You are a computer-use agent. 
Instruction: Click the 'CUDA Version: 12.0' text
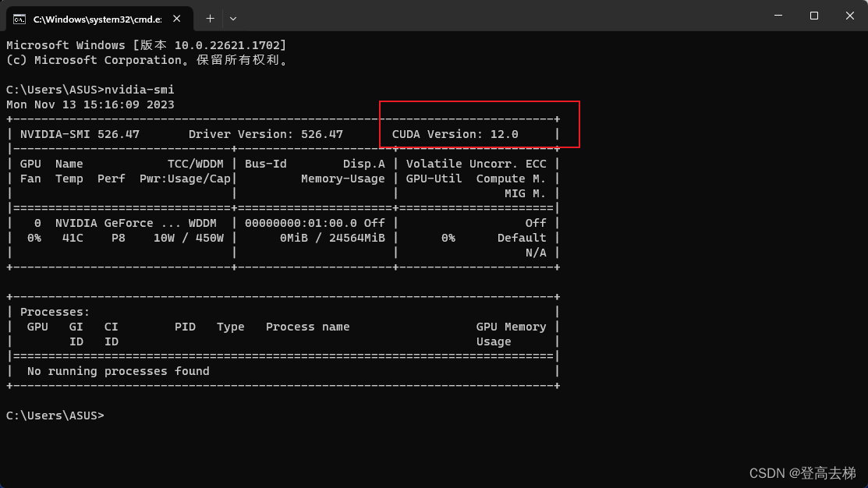455,134
